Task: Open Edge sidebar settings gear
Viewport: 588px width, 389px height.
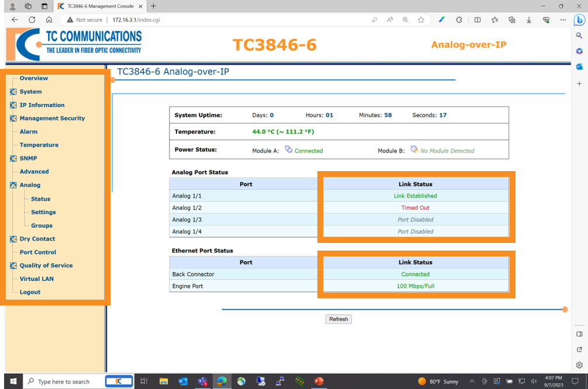Action: click(x=579, y=365)
